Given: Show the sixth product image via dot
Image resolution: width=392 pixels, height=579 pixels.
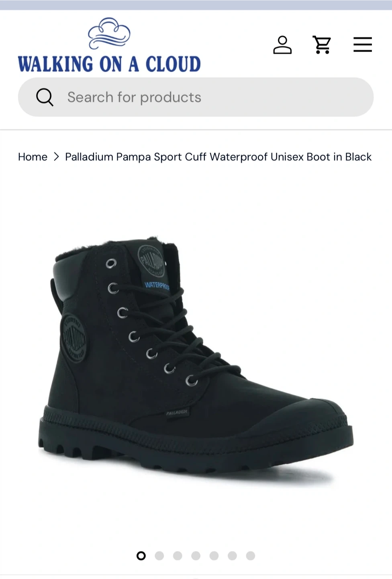Looking at the screenshot, I should coord(232,556).
